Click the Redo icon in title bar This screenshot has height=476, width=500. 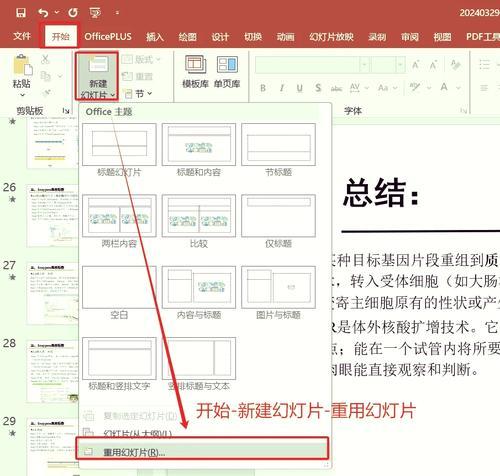coord(73,13)
